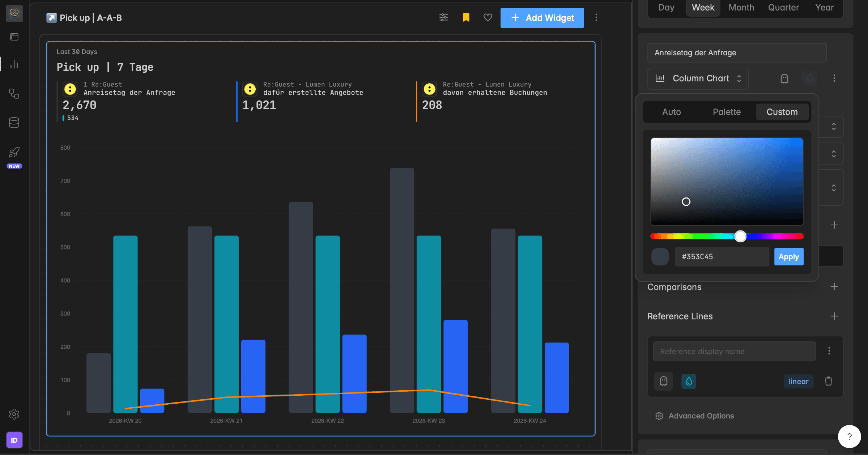Viewport: 868px width, 455px height.
Task: Click the plus icon above the dark field
Action: coord(834,225)
